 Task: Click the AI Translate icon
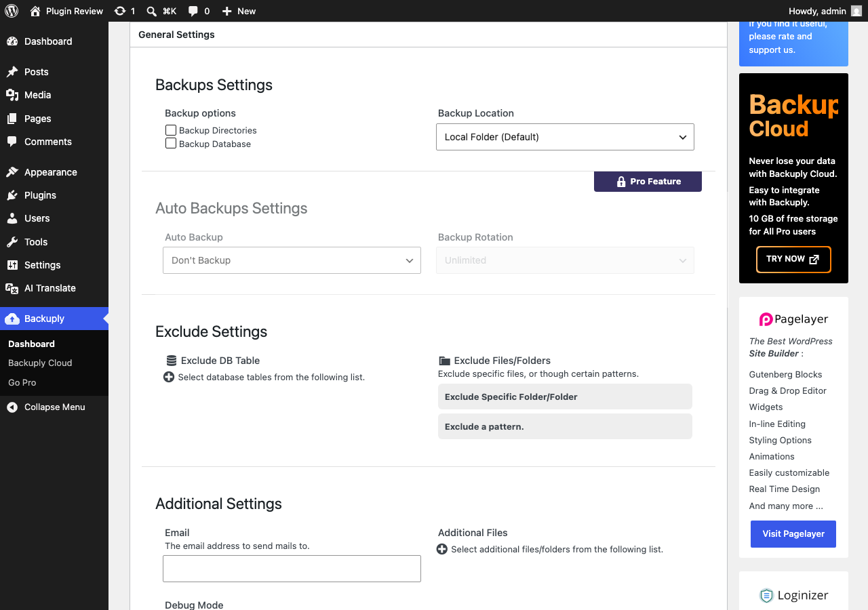12,288
